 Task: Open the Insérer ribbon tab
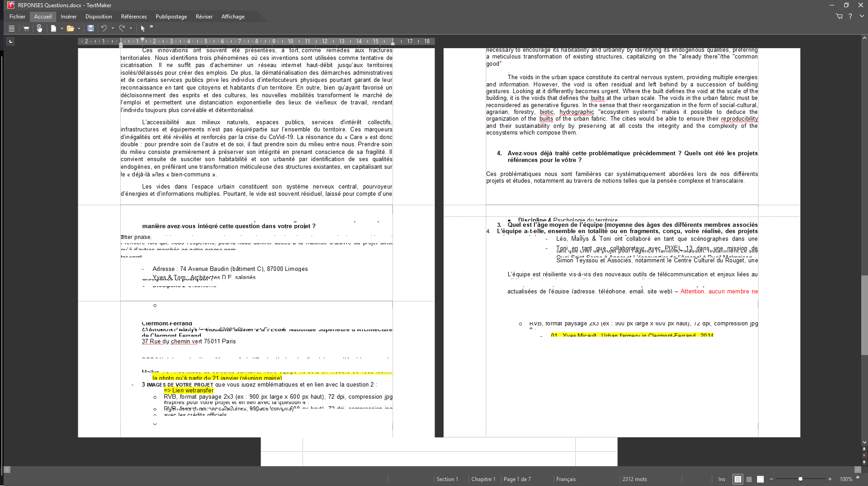point(68,17)
